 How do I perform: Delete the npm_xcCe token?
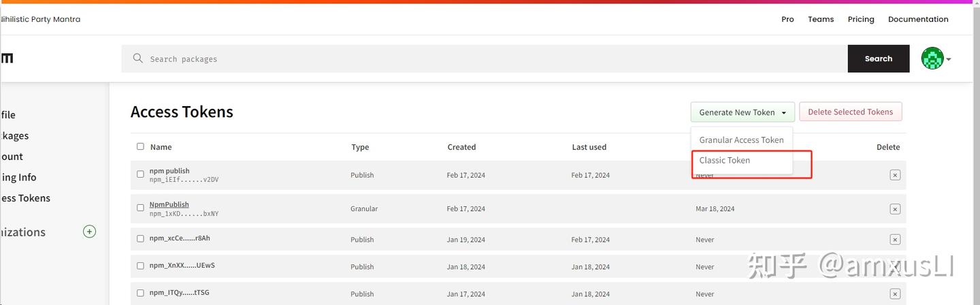click(894, 240)
